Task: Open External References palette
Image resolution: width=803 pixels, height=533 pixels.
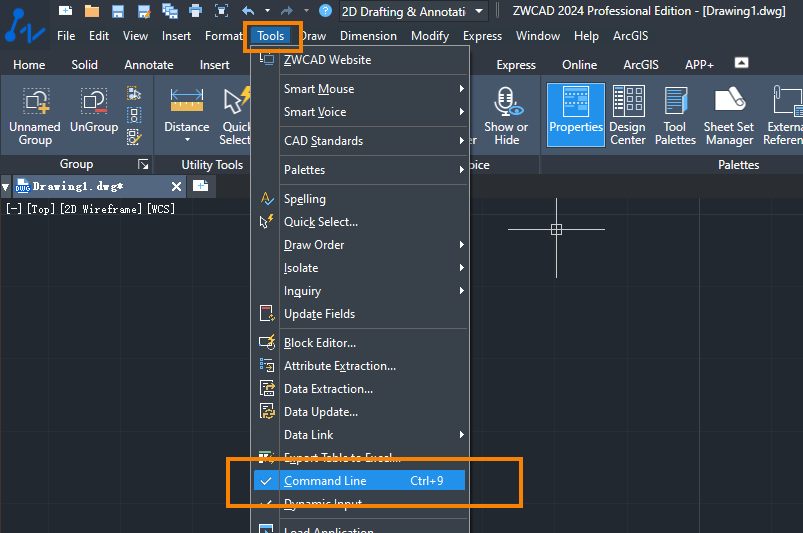Action: (783, 116)
